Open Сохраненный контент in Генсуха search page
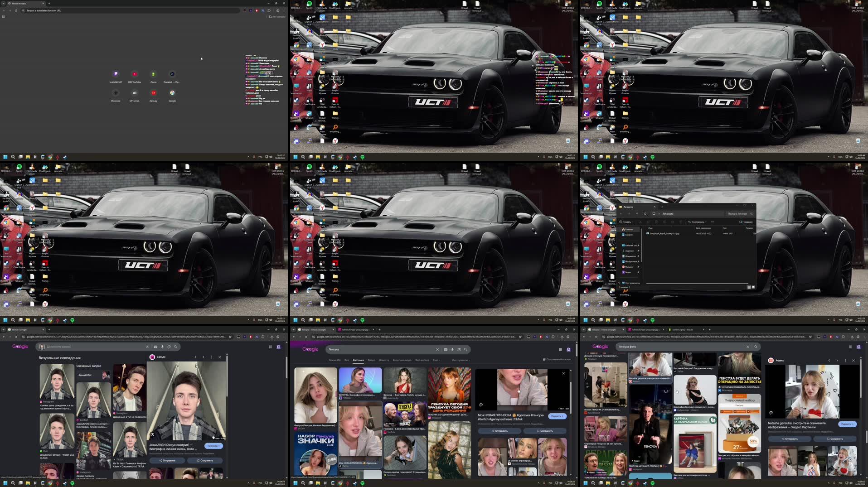The width and height of the screenshot is (868, 487). pyautogui.click(x=557, y=359)
